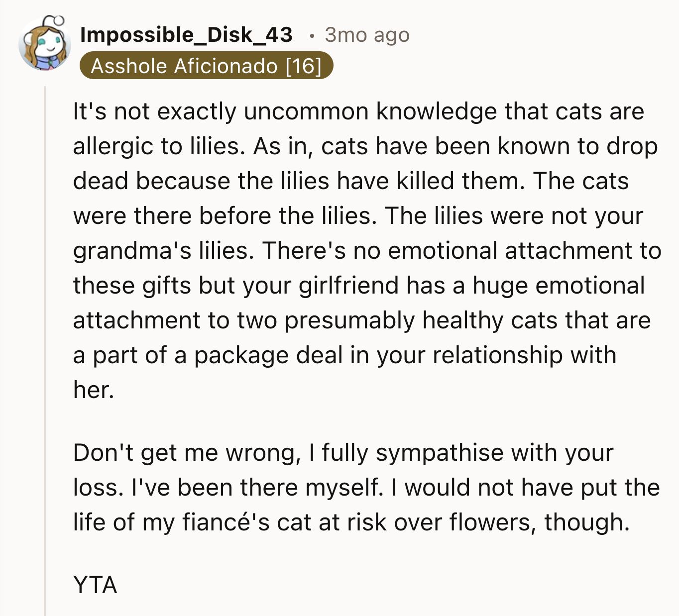The width and height of the screenshot is (679, 616).
Task: Click the Impossible_Disk_43 snoo avatar
Action: tap(44, 45)
